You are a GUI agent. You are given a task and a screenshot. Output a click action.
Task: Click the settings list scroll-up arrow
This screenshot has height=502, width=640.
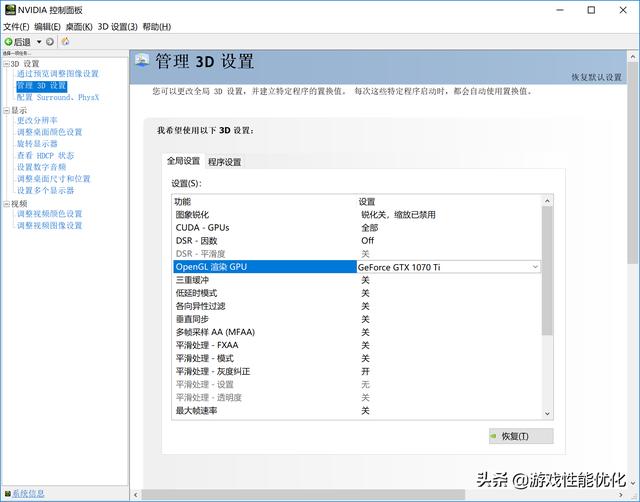547,201
